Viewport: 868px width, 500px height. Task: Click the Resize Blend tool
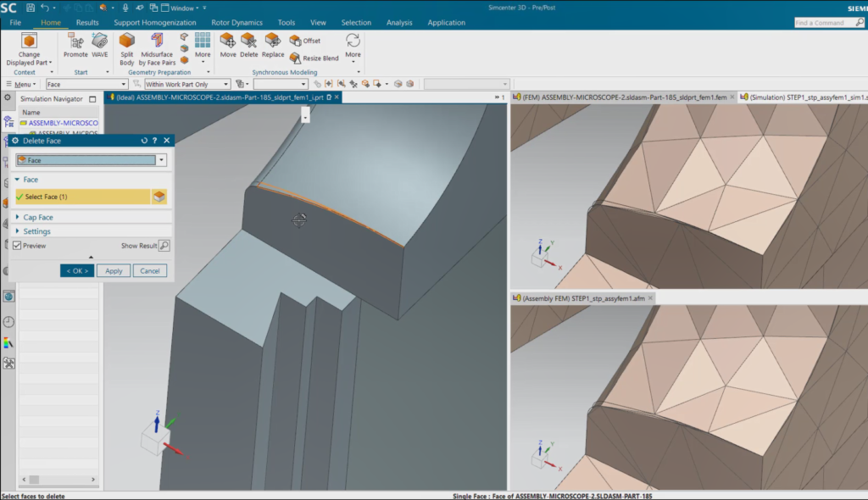point(314,58)
